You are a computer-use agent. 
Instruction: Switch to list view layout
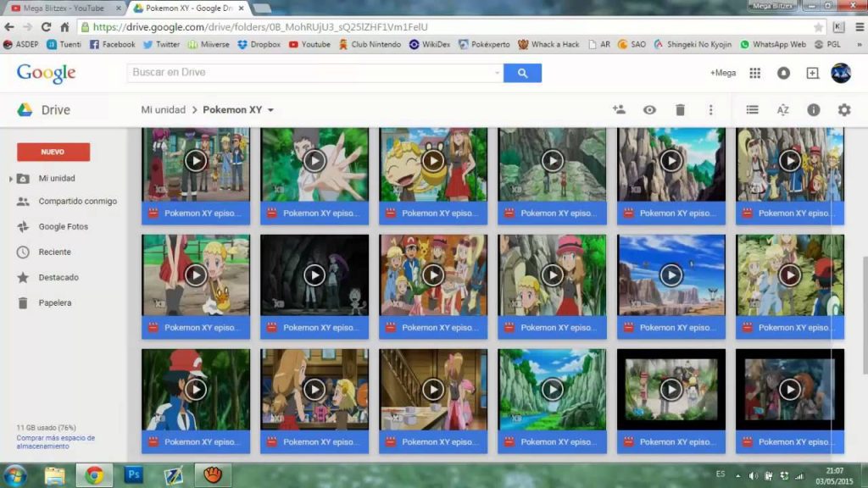pyautogui.click(x=751, y=109)
